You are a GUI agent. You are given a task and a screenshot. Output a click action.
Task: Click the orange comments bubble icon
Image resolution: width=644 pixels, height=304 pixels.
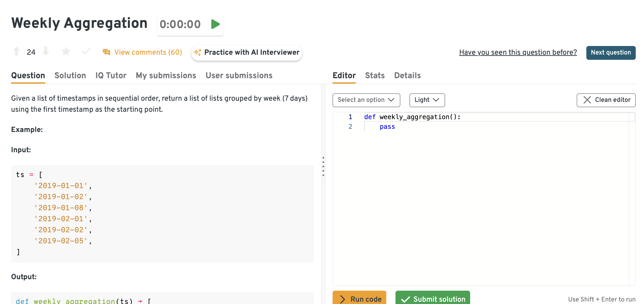[x=107, y=52]
